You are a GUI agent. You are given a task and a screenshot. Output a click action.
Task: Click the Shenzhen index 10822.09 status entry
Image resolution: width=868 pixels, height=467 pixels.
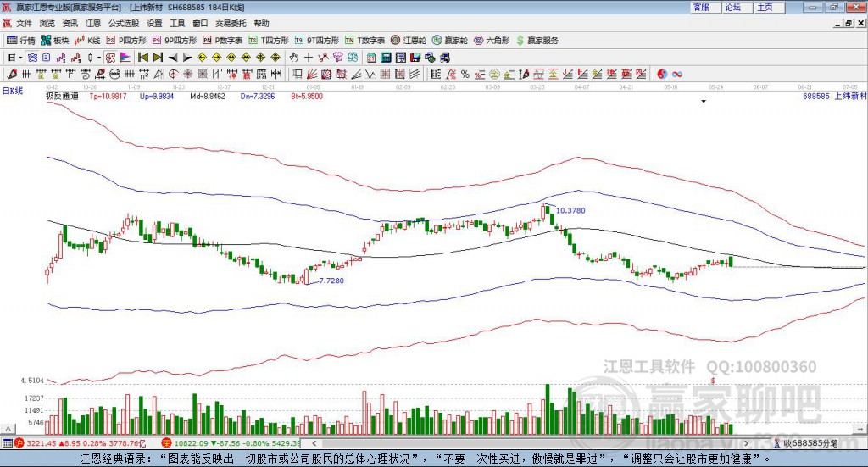(231, 443)
